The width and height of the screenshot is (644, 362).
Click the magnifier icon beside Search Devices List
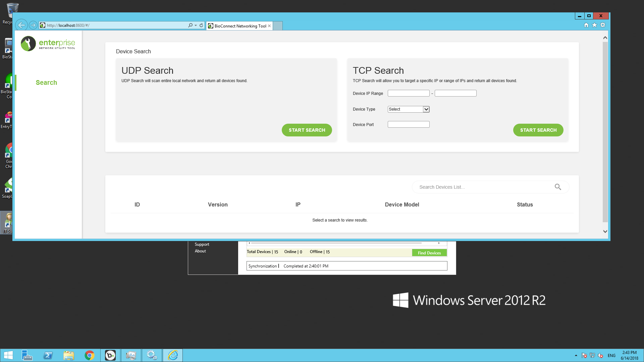(x=558, y=187)
